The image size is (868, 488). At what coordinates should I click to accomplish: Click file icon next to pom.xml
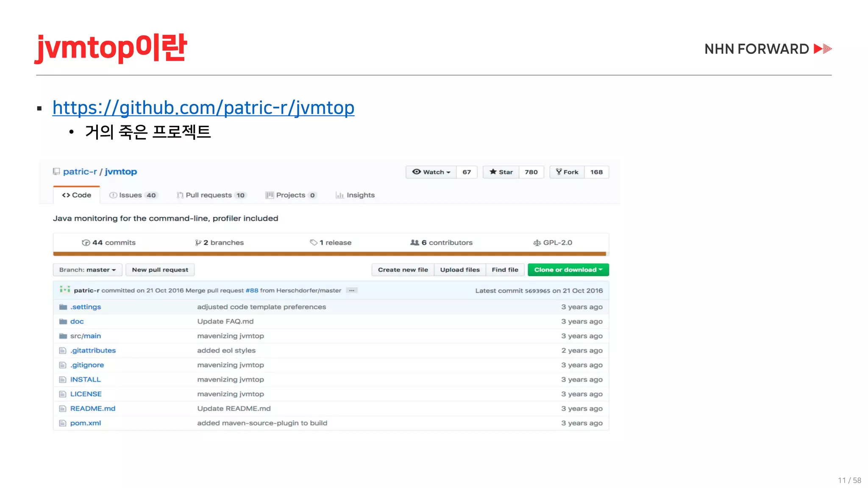click(63, 423)
